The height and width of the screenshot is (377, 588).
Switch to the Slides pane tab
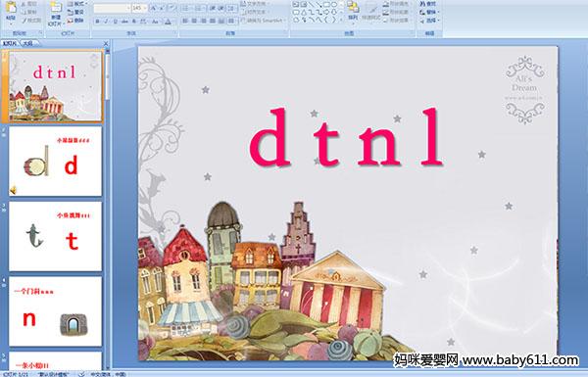[10, 43]
